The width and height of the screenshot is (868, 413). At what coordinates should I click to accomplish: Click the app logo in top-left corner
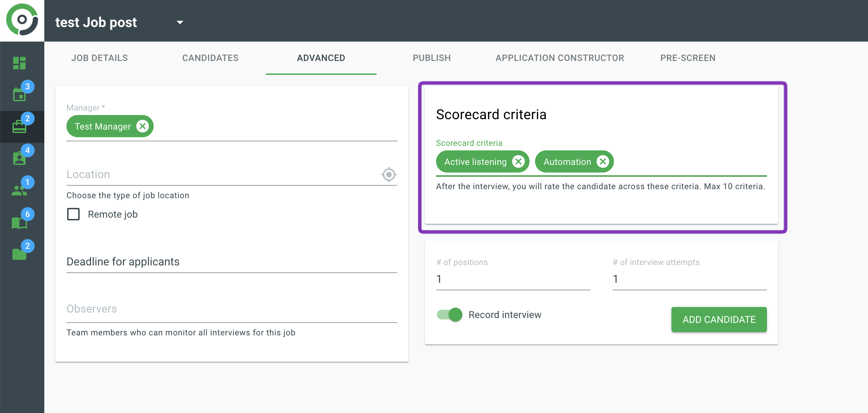point(22,20)
